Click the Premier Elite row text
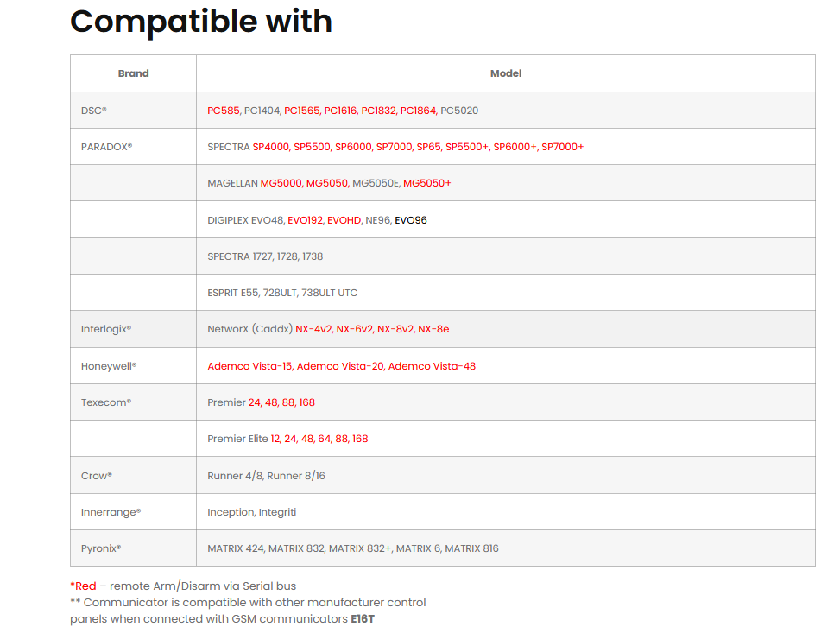 pyautogui.click(x=237, y=439)
